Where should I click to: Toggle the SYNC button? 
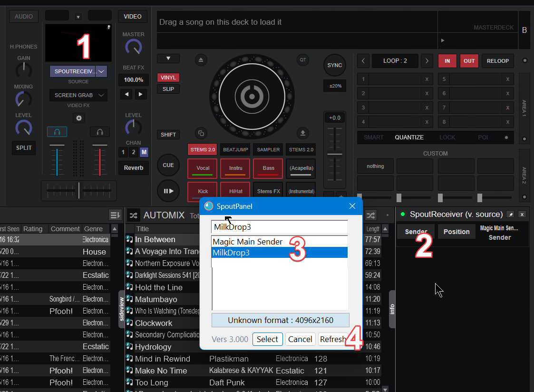coord(335,65)
